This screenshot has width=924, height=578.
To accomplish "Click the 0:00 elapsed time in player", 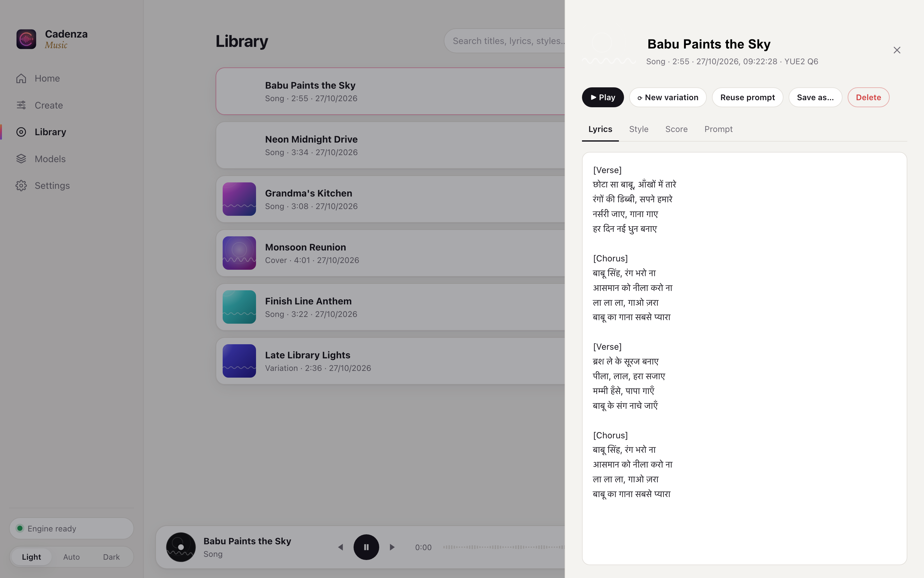I will 423,547.
